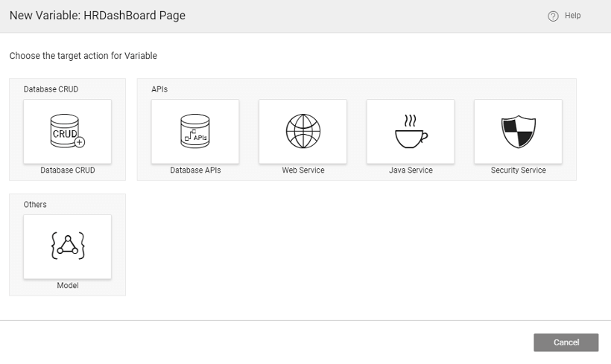Image resolution: width=611 pixels, height=364 pixels.
Task: Click the "Security Service" tile label
Action: (518, 170)
